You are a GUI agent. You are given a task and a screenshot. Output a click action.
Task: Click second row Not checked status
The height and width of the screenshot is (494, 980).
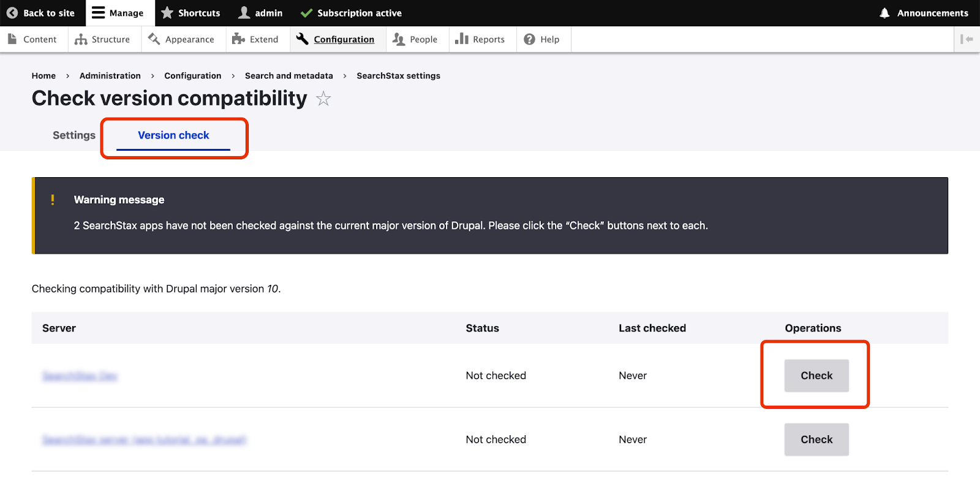(x=496, y=439)
